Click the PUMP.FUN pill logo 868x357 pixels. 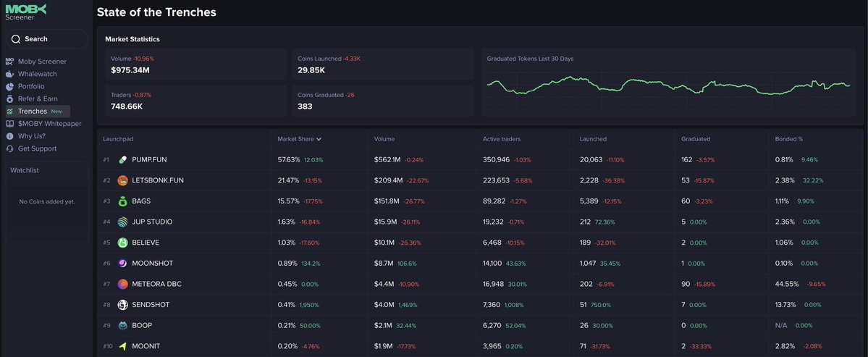pyautogui.click(x=122, y=159)
